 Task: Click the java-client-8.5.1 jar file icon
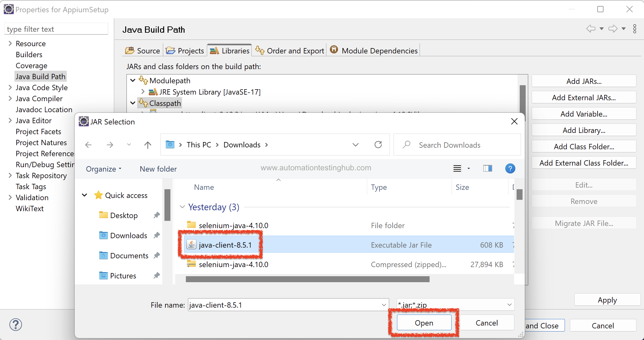[x=191, y=244]
